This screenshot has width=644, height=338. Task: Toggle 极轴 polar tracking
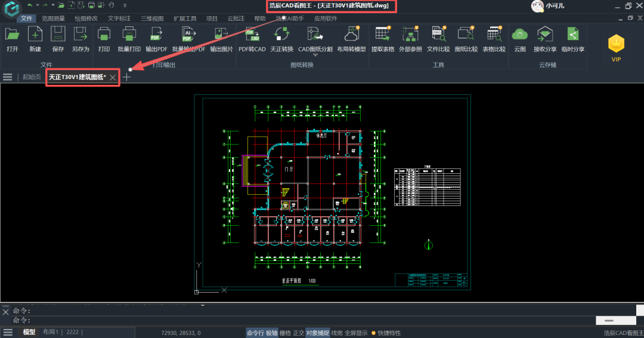tap(271, 333)
